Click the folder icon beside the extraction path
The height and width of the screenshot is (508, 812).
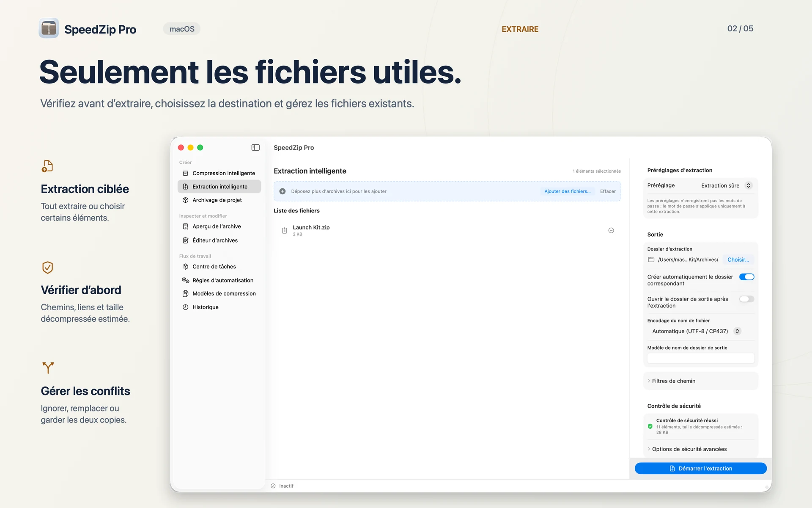pos(651,260)
